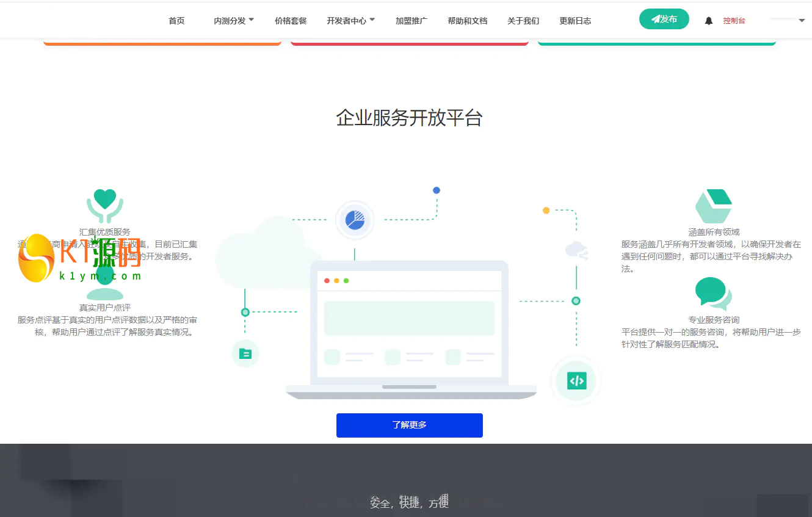Open the 价格套餐 page
Image resolution: width=812 pixels, height=517 pixels.
(291, 21)
